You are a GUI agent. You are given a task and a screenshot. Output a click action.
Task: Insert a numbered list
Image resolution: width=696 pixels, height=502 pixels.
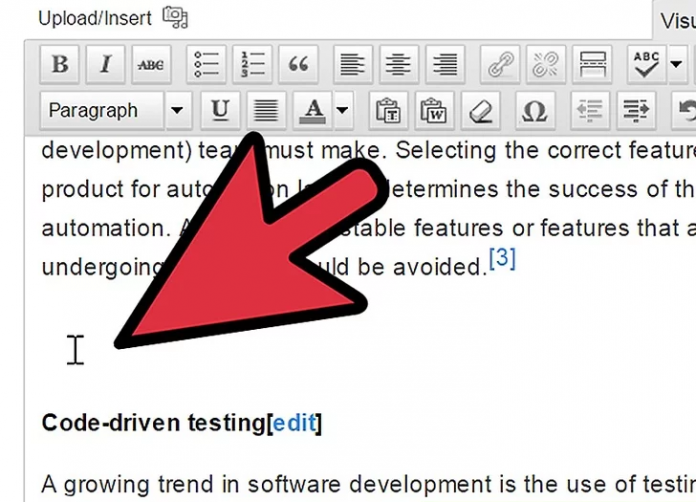pos(252,65)
